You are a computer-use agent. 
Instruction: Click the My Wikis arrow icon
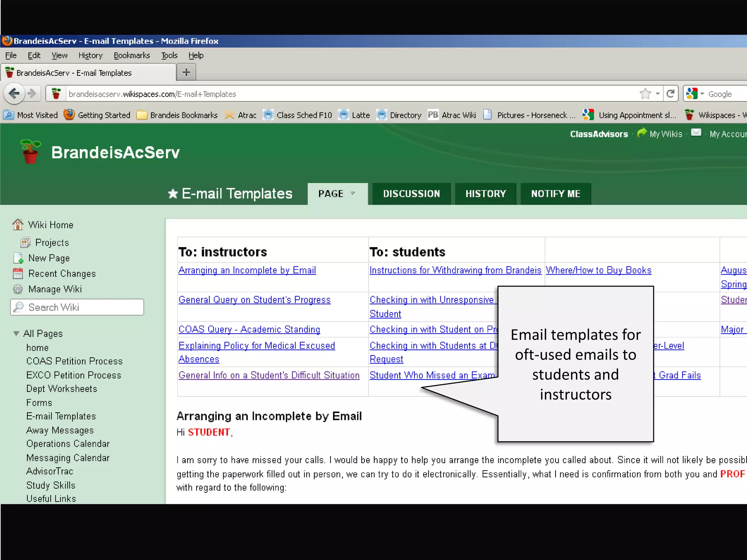click(642, 133)
